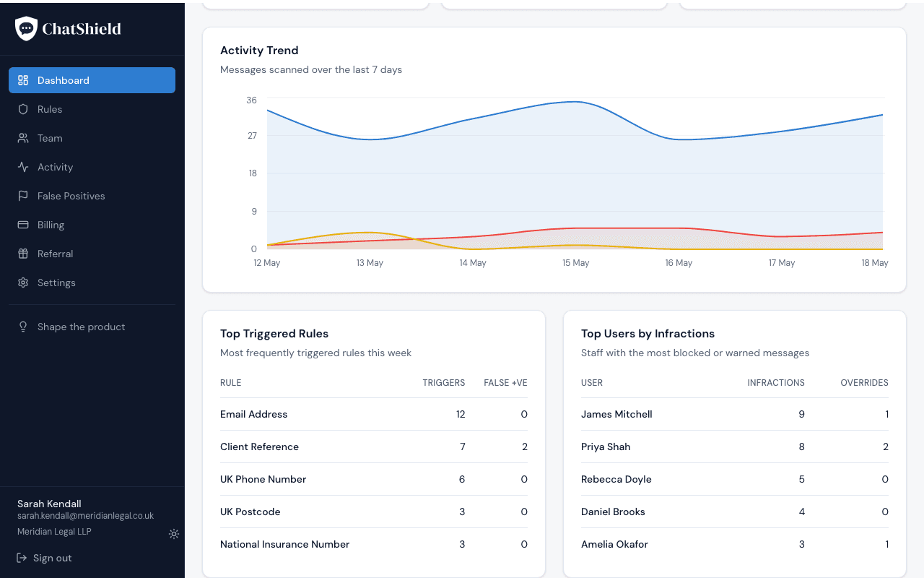924x578 pixels.
Task: Click Email Address trigger count 12
Action: tap(461, 414)
